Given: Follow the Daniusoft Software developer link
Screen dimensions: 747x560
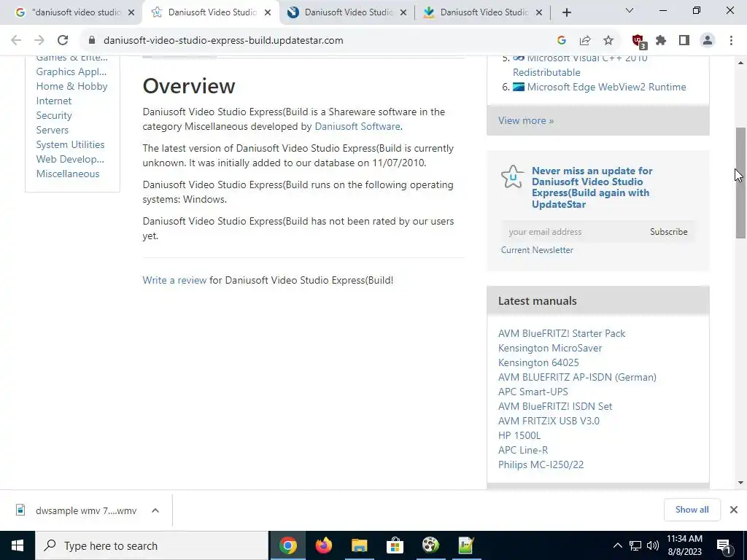Looking at the screenshot, I should tap(357, 127).
